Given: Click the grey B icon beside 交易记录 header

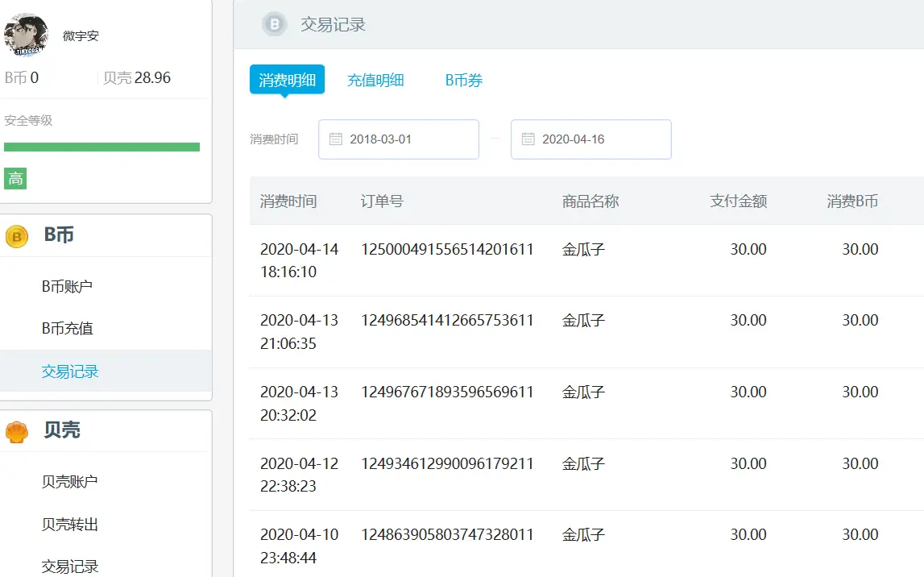Looking at the screenshot, I should click(x=275, y=25).
